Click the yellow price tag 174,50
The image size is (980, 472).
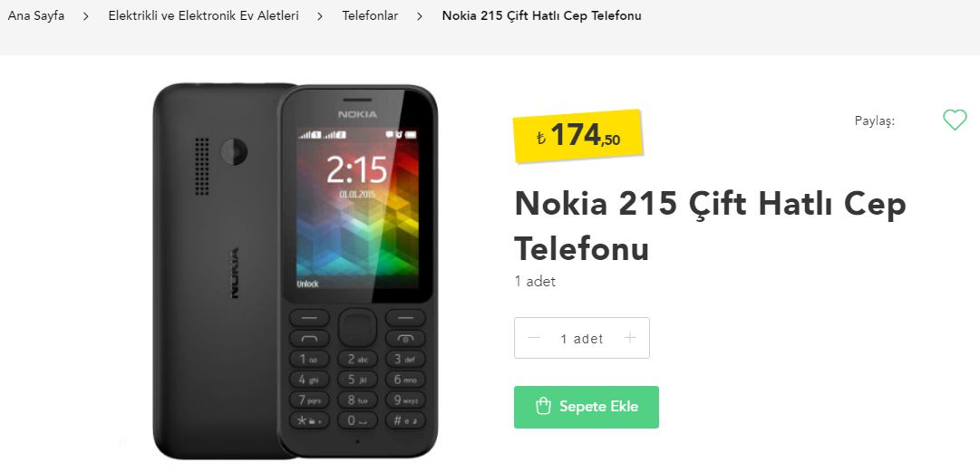(578, 136)
